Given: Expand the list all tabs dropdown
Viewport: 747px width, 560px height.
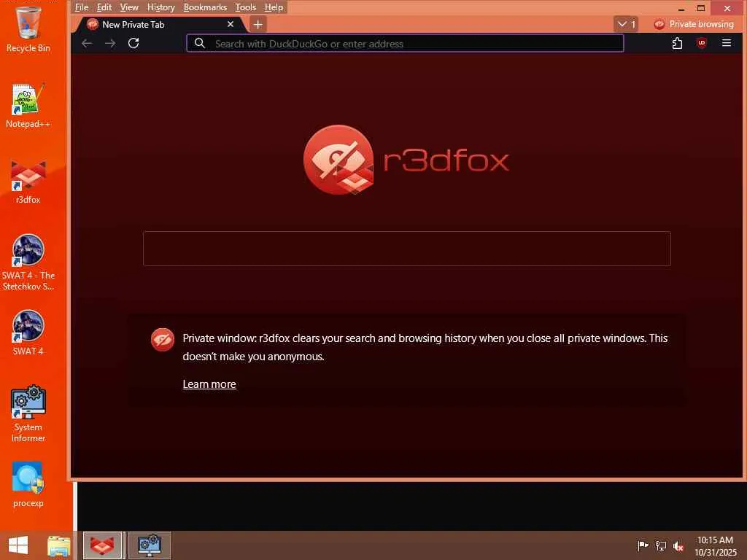Looking at the screenshot, I should [x=625, y=24].
